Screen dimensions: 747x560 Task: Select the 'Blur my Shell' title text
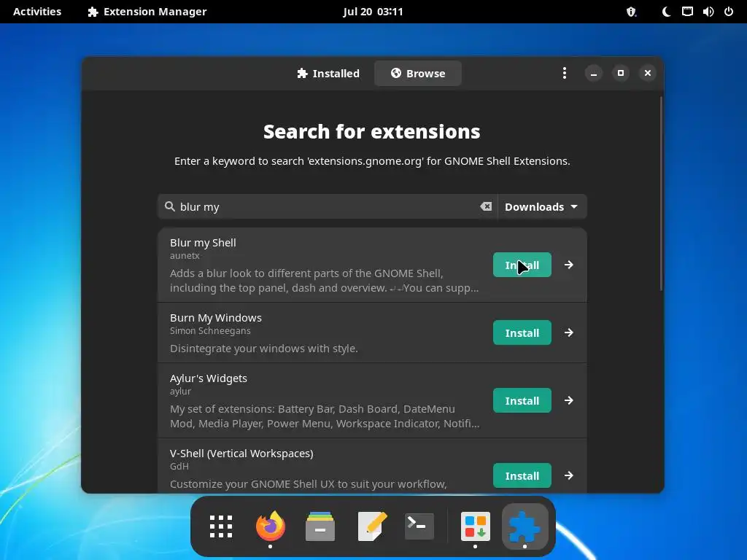[x=203, y=242]
